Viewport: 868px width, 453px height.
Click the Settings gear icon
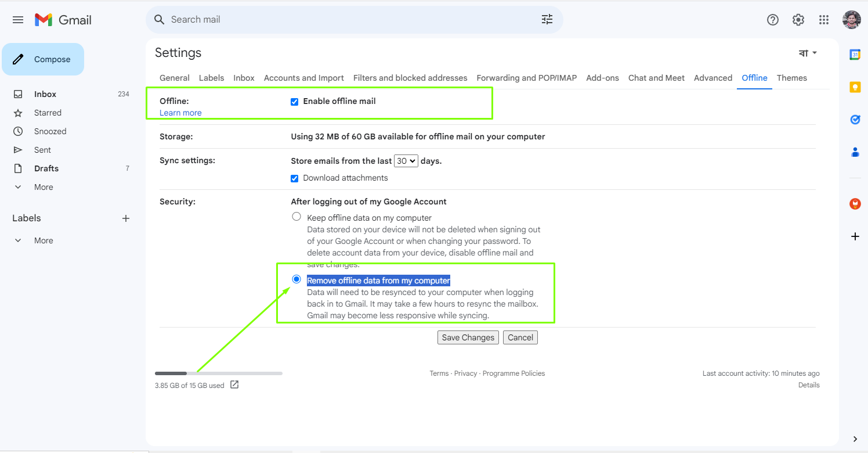click(798, 20)
